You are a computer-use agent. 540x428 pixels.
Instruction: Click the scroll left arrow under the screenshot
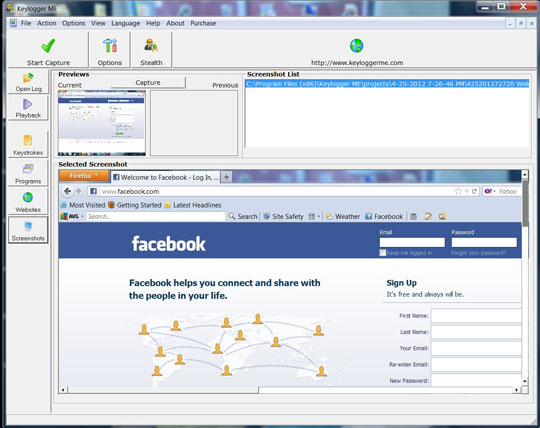(63, 390)
